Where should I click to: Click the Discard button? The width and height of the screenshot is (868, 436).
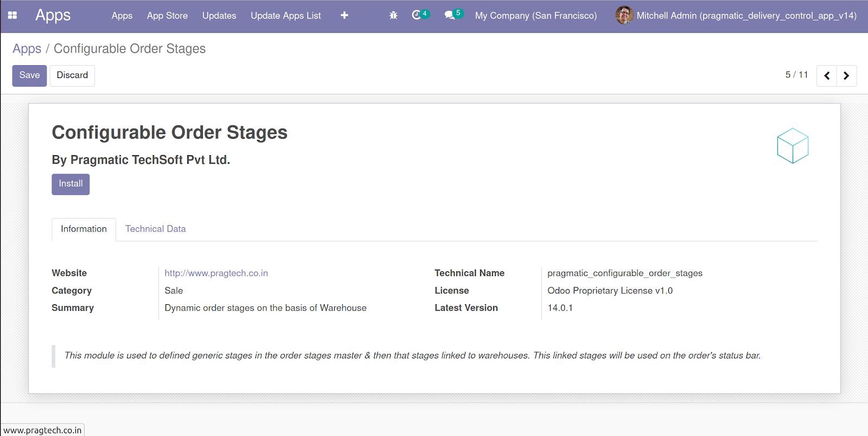pyautogui.click(x=72, y=75)
